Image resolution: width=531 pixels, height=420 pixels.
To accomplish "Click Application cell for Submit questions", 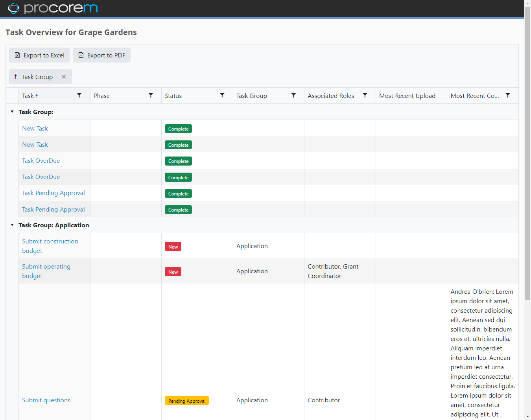I will [x=252, y=400].
